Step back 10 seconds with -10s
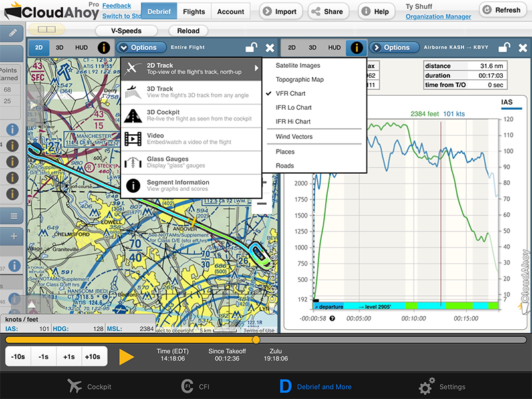Image resolution: width=532 pixels, height=399 pixels. (x=18, y=356)
